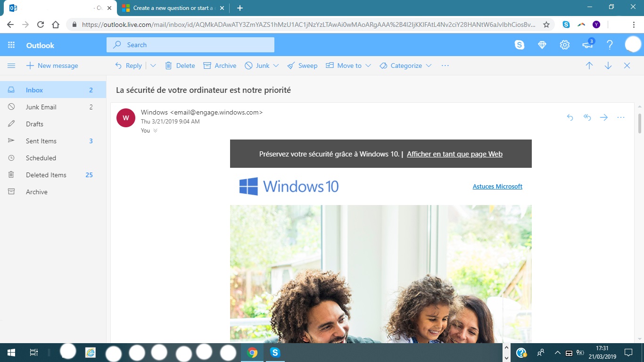Open the Sent Items folder

[53, 141]
